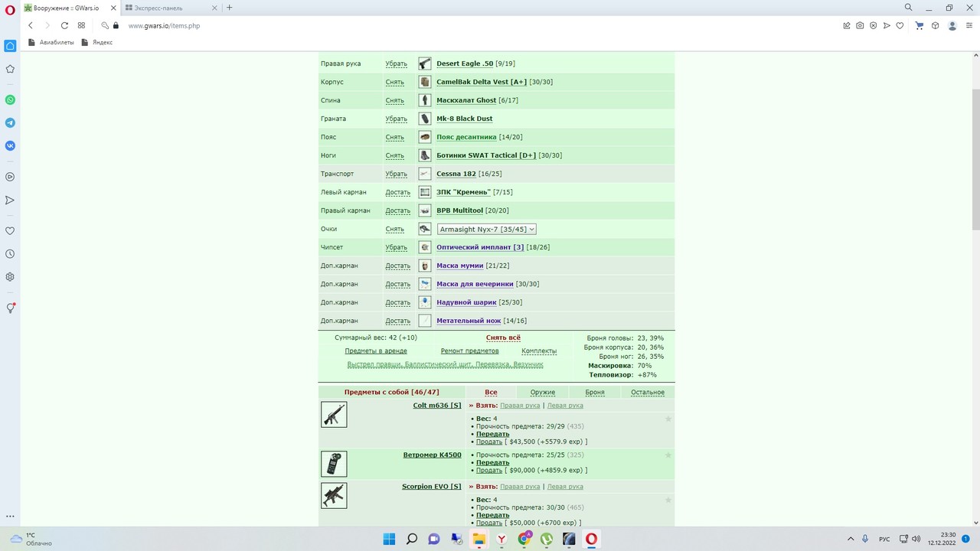This screenshot has width=980, height=551.
Task: Switch to the Броня filter tab
Action: click(x=595, y=393)
